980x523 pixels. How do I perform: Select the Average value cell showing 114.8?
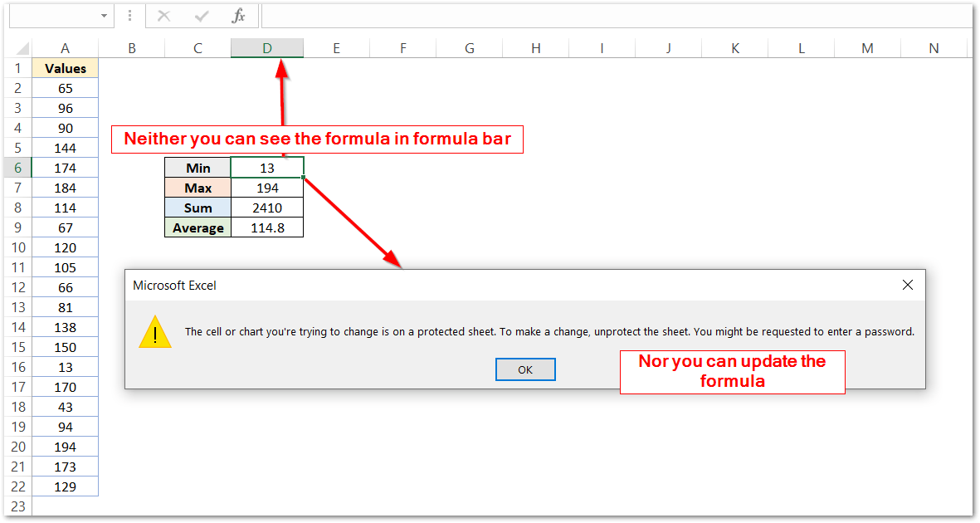[x=266, y=227]
